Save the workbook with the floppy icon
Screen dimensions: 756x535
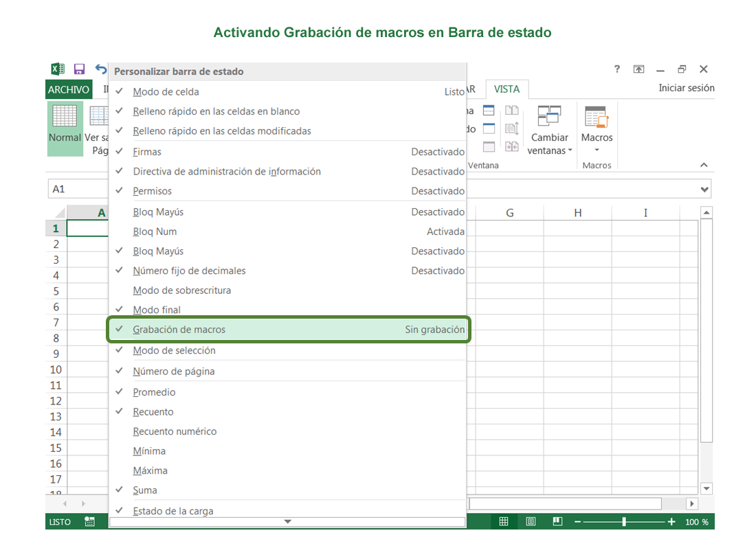click(x=79, y=69)
